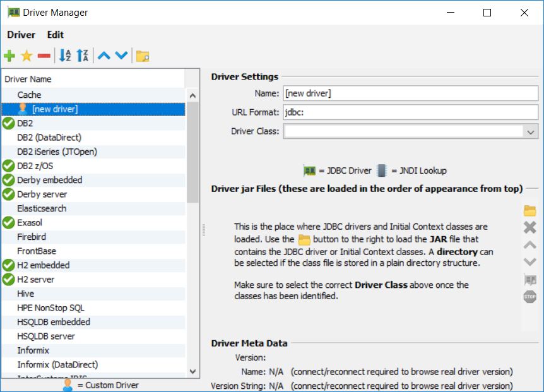Click the gray find driver classes icon

click(x=529, y=280)
